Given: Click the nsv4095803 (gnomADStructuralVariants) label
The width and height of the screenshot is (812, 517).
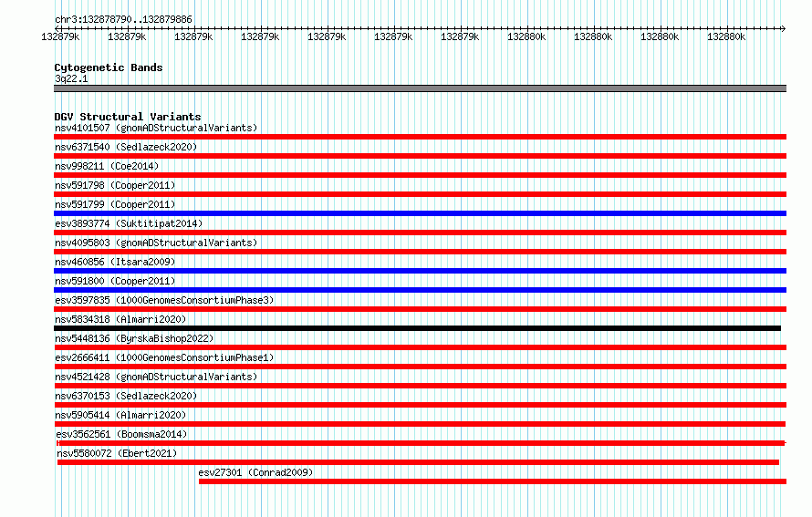Looking at the screenshot, I should 156,243.
